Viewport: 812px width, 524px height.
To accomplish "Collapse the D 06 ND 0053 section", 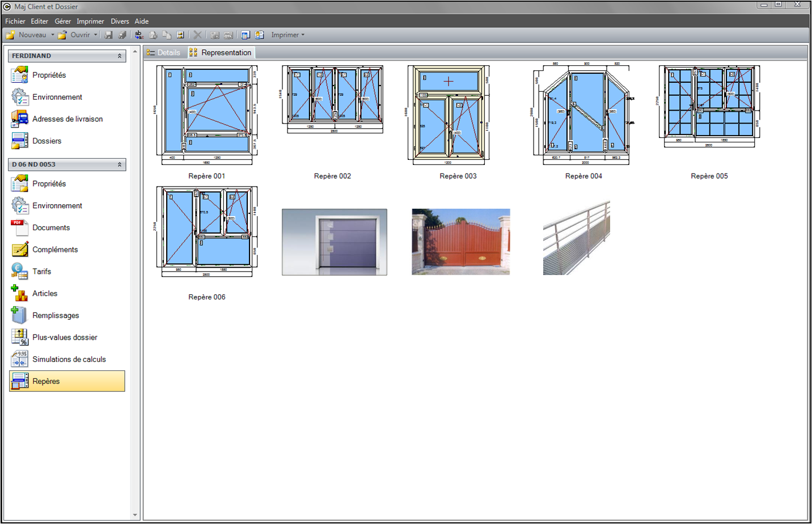I will click(x=119, y=164).
